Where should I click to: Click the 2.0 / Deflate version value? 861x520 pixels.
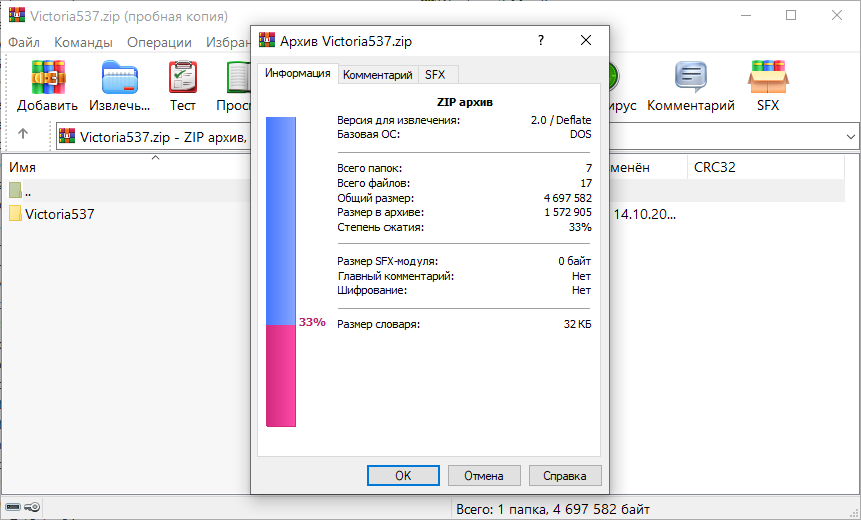pos(561,120)
